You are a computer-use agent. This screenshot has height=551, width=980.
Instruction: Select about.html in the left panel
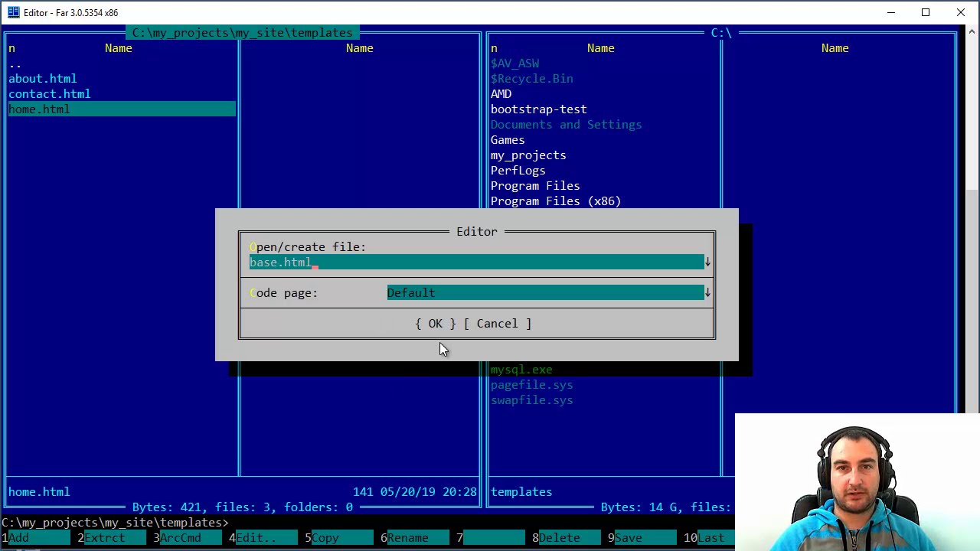tap(42, 79)
